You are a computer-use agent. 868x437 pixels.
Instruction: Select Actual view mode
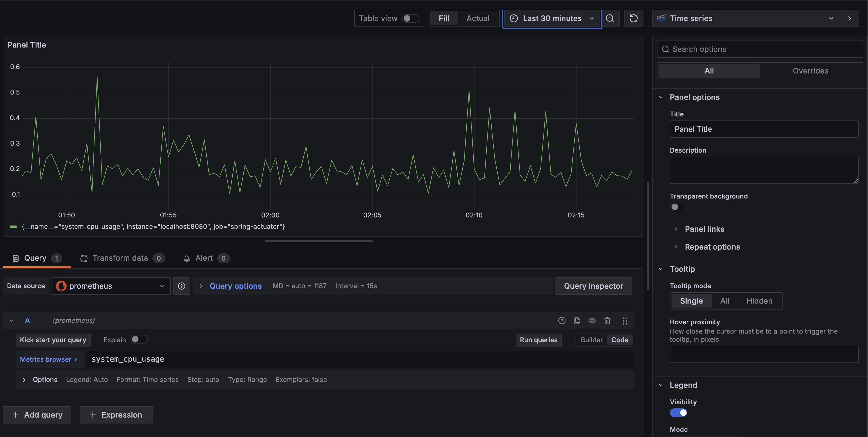click(478, 18)
